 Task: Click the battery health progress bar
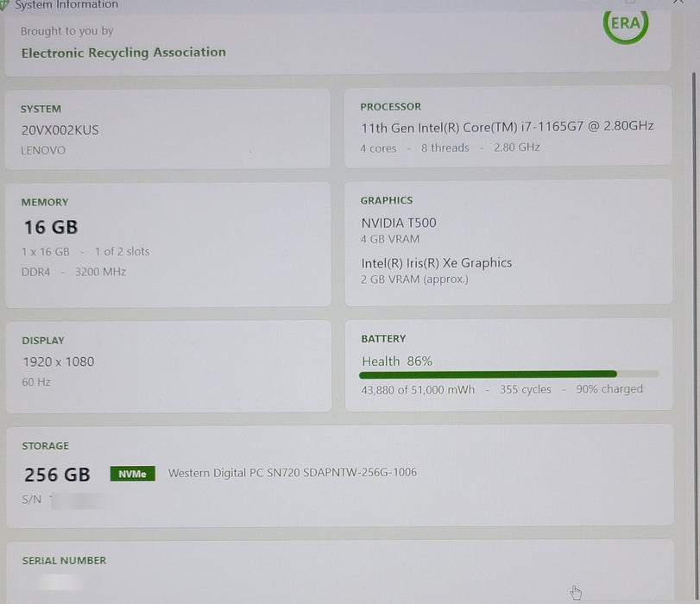[509, 374]
